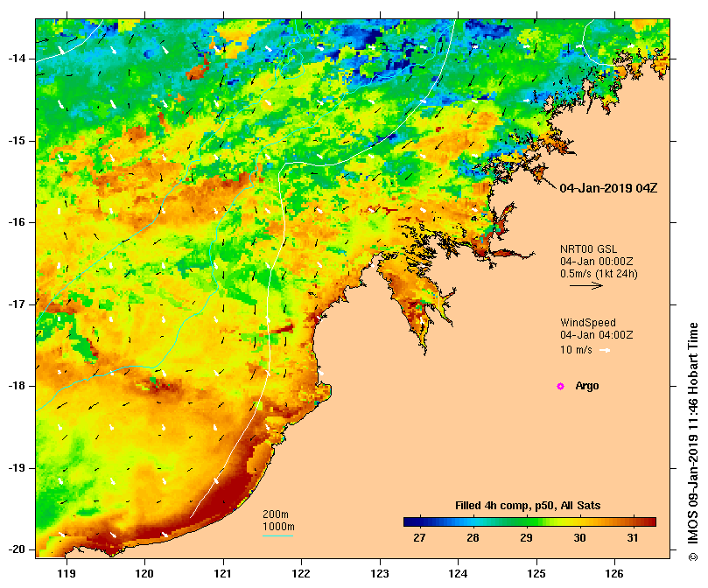Click the colorbar tick label '28'
708x588 pixels.
(x=473, y=538)
